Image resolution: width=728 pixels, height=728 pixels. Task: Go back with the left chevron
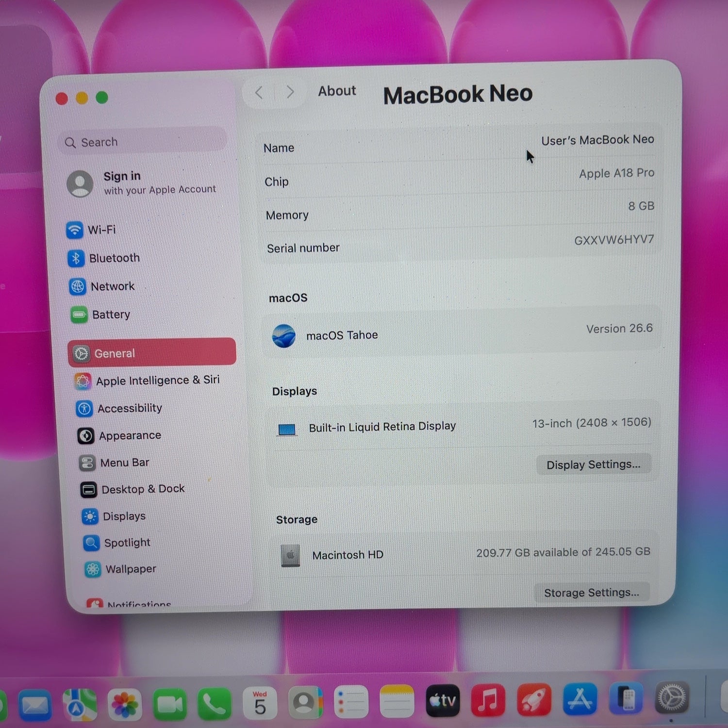tap(259, 92)
